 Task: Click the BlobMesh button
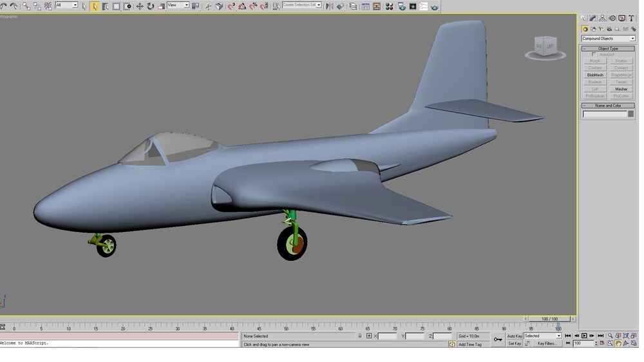click(594, 75)
